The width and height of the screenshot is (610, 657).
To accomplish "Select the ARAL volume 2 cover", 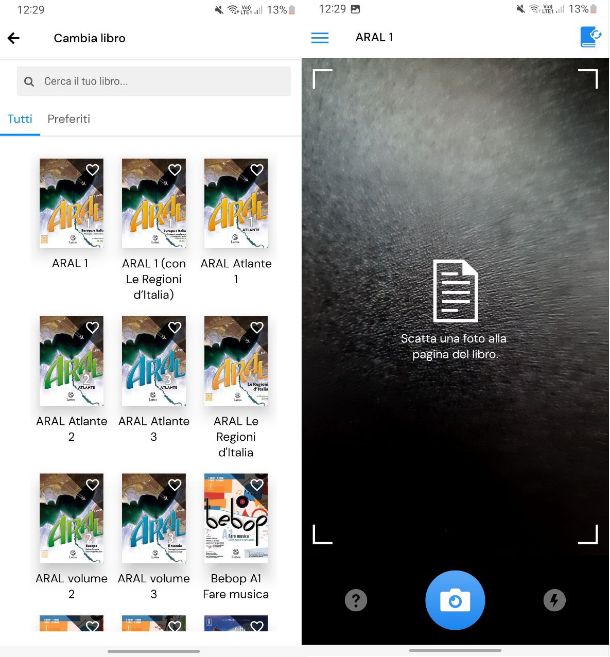I will pyautogui.click(x=72, y=518).
